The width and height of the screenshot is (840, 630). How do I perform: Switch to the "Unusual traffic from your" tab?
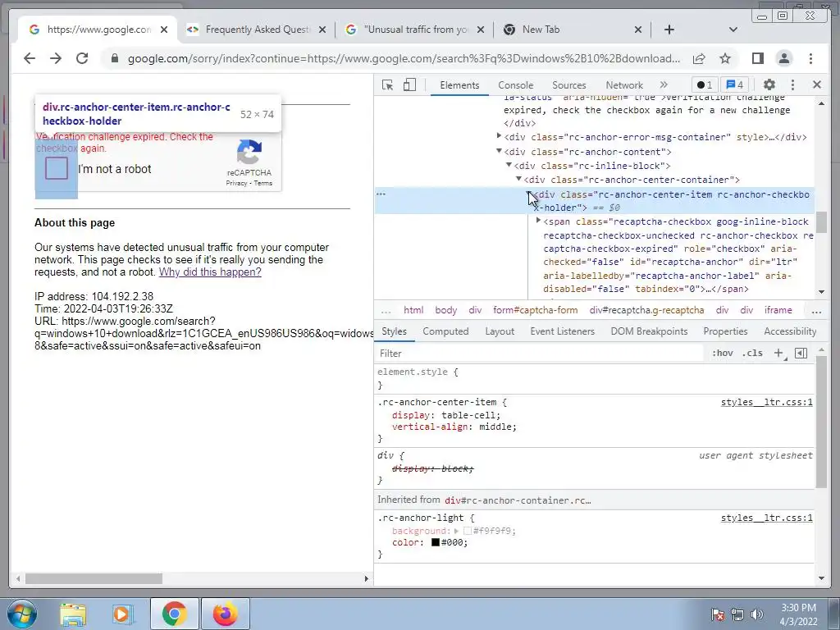tap(414, 30)
